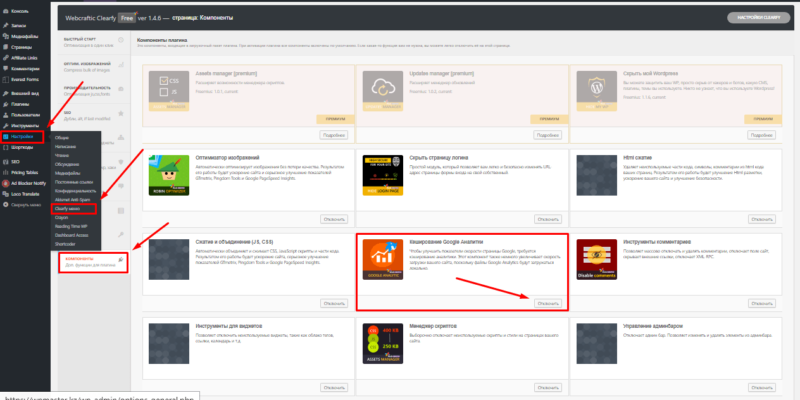Open Loco Translate in sidebar
800x400 pixels.
pos(25,194)
